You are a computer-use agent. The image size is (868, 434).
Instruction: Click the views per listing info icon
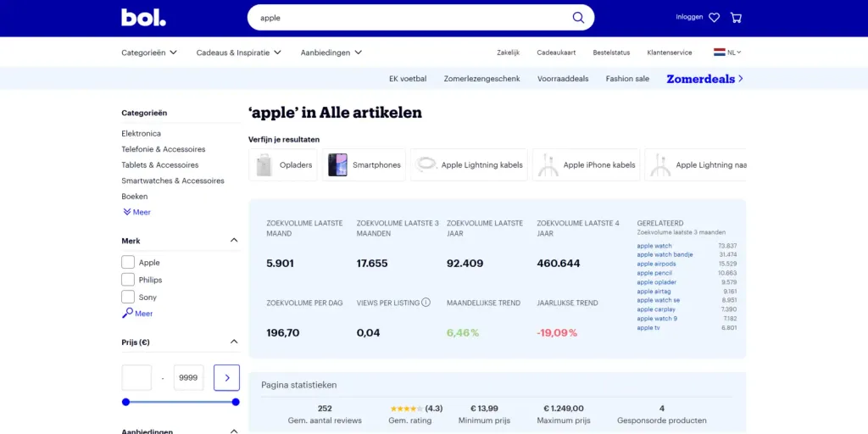pyautogui.click(x=426, y=303)
